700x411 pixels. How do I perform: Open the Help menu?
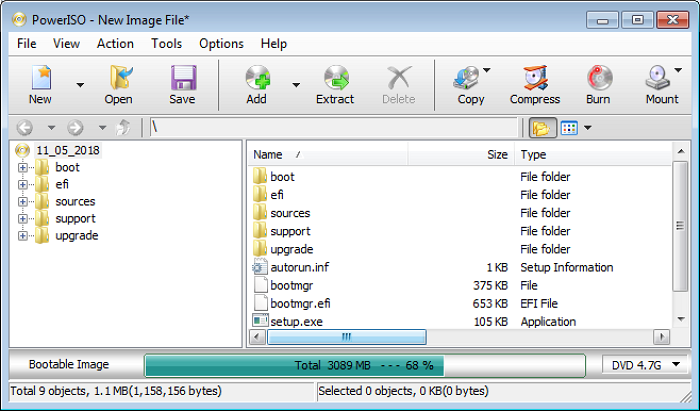[x=274, y=44]
